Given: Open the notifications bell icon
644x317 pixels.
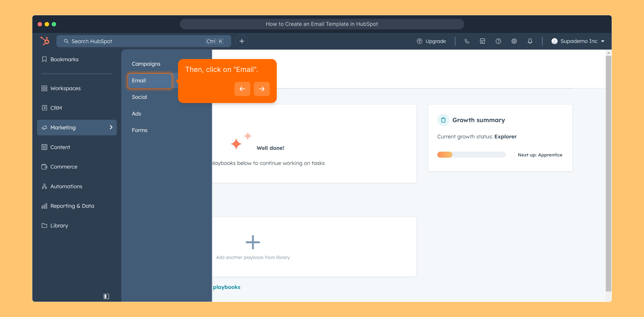Looking at the screenshot, I should [530, 41].
